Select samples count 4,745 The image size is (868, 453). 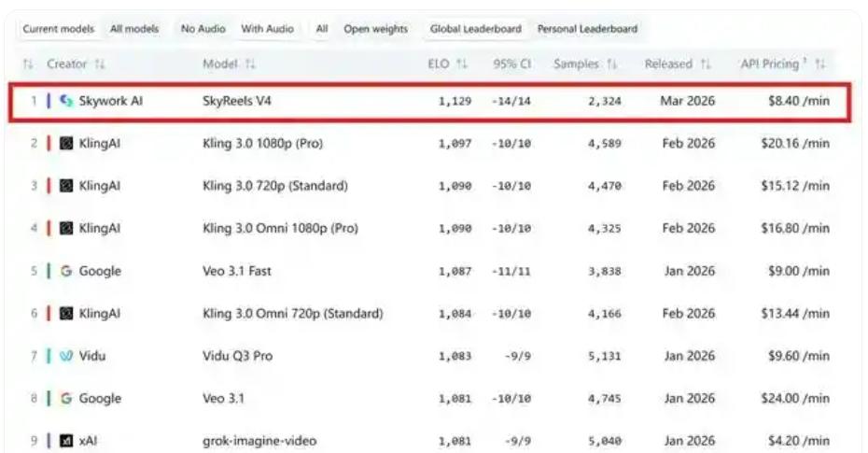click(x=605, y=399)
